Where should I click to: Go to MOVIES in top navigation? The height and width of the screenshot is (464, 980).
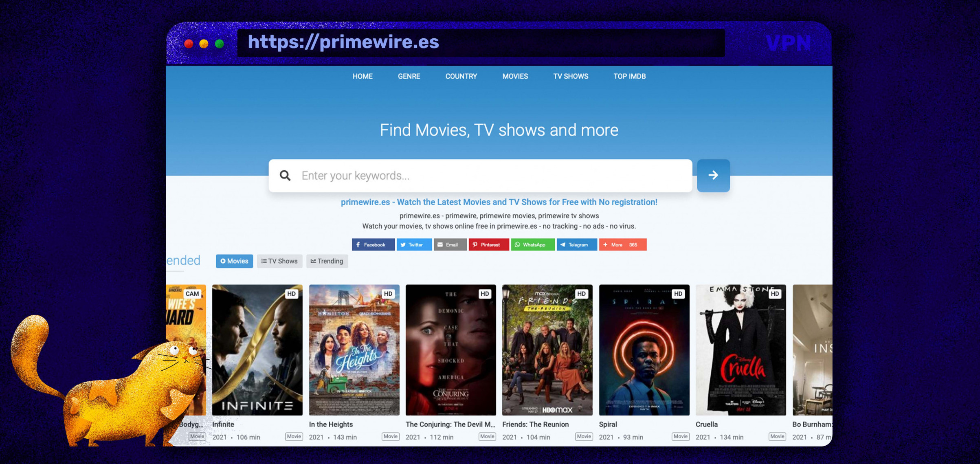tap(515, 76)
